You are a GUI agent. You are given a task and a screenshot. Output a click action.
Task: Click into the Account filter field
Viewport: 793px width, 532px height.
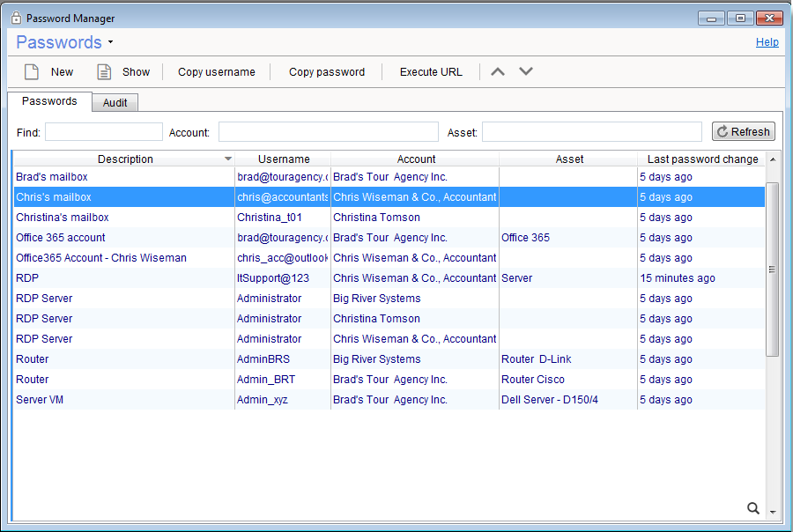pos(328,132)
